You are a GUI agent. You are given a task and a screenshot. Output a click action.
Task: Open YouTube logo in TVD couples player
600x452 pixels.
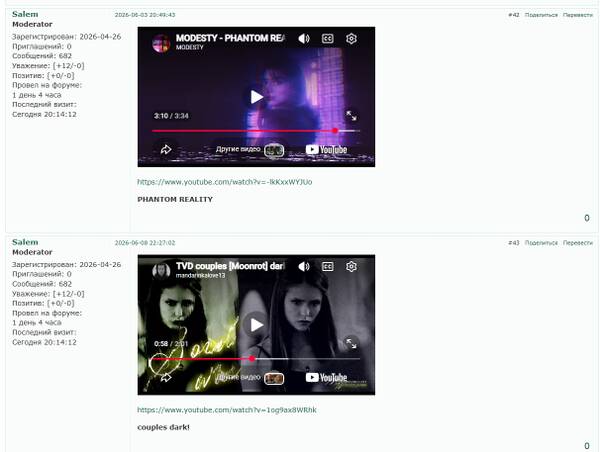326,378
